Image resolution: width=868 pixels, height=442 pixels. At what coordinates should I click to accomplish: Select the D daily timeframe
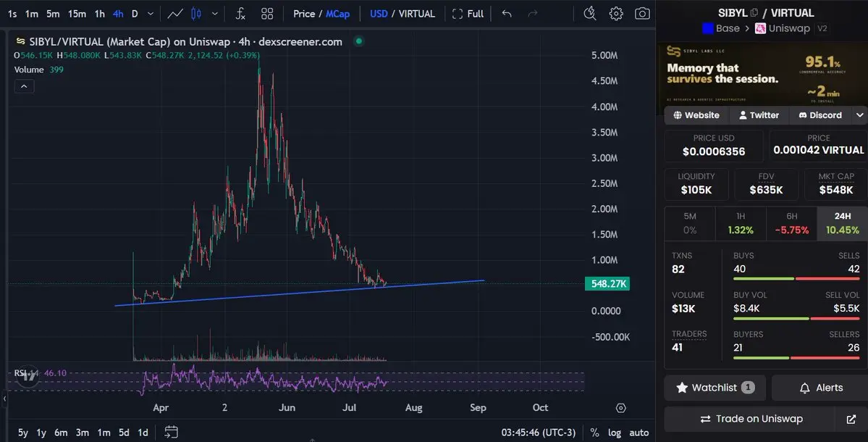click(135, 14)
